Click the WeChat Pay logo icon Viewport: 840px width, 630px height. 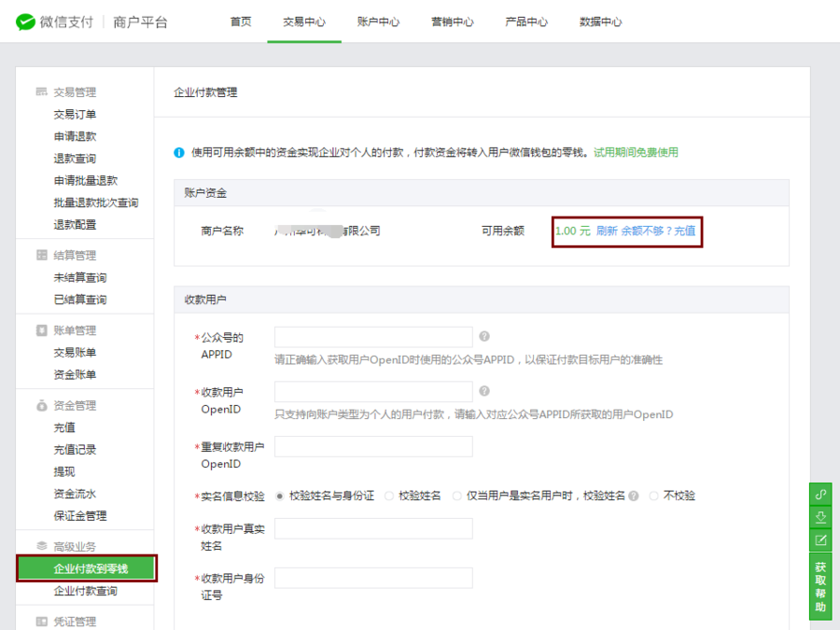(x=25, y=22)
